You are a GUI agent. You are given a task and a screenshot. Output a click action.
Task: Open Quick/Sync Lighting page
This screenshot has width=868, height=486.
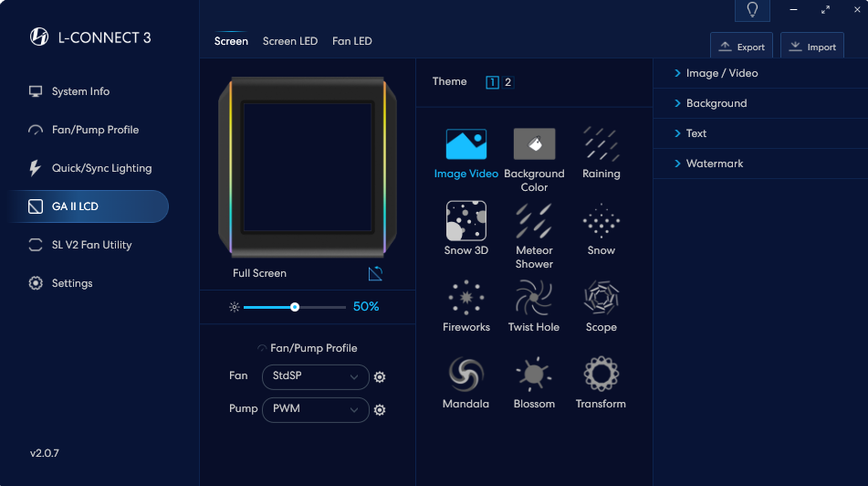(x=90, y=168)
